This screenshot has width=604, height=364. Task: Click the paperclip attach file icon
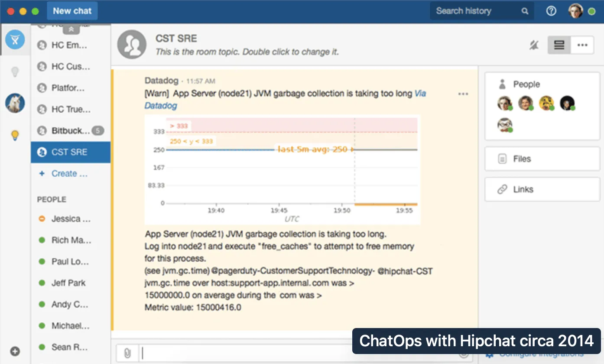pyautogui.click(x=127, y=353)
